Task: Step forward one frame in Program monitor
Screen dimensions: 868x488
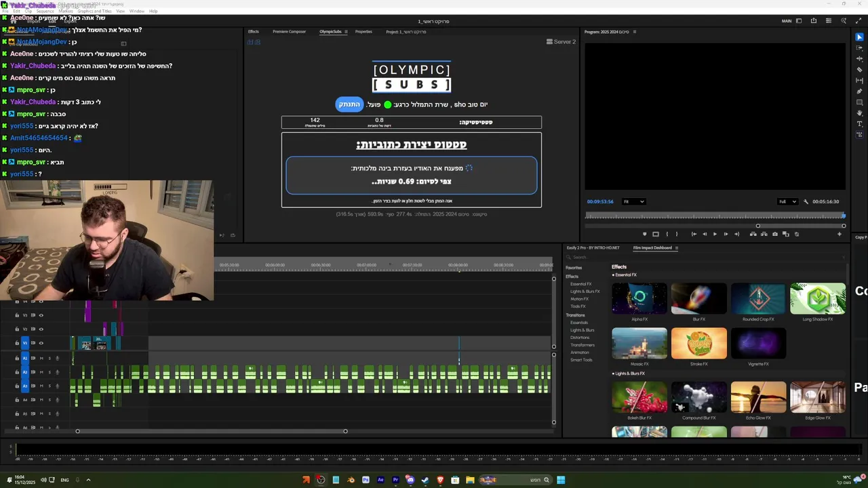Action: tap(726, 234)
